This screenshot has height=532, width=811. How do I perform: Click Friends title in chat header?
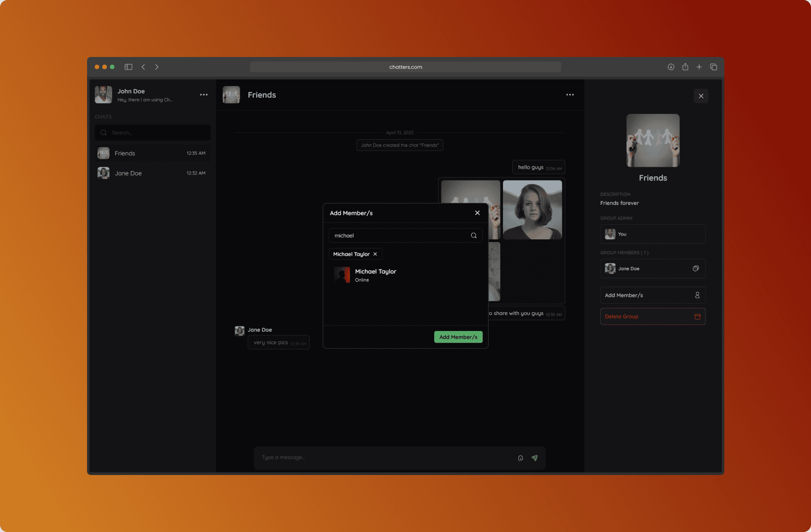[262, 95]
